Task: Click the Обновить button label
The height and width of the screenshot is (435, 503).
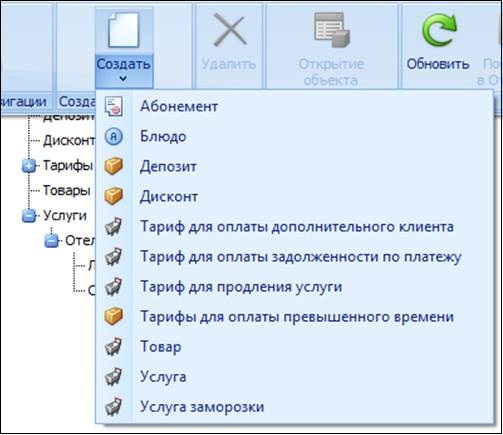Action: [x=438, y=64]
